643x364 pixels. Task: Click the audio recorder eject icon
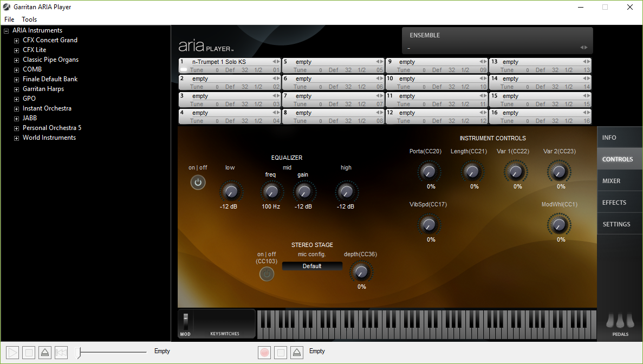pyautogui.click(x=297, y=353)
